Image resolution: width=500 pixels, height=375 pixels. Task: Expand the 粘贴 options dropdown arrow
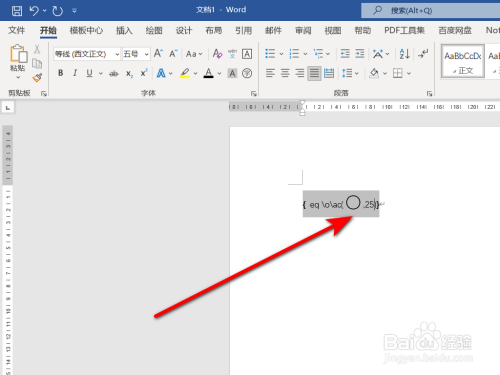(x=18, y=77)
